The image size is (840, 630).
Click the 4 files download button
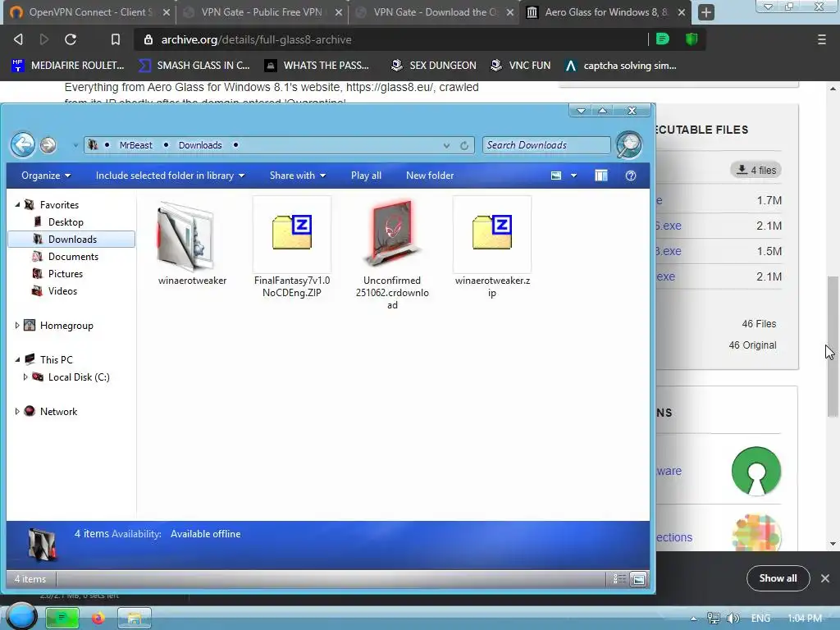[x=756, y=170]
